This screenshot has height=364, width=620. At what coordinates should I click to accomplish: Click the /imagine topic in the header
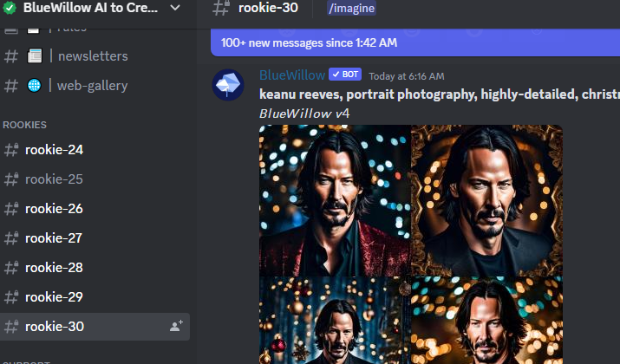click(x=351, y=8)
